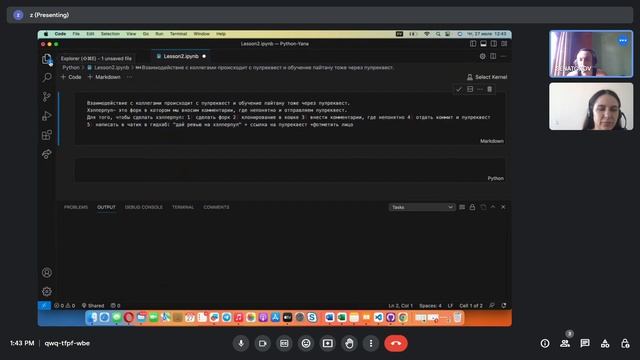The width and height of the screenshot is (640, 360).
Task: Open the Explorer view in VS Code
Action: (x=47, y=59)
